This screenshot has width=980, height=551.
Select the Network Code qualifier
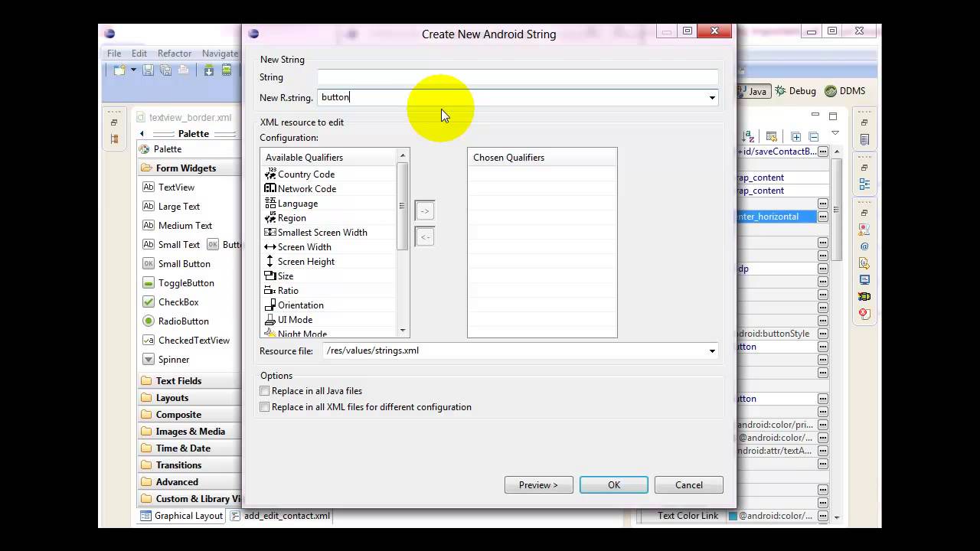300,189
